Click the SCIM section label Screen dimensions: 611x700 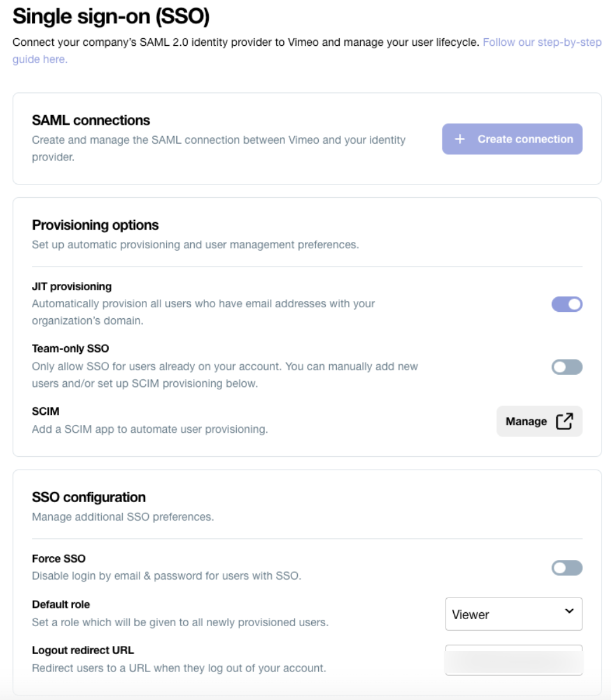coord(46,411)
